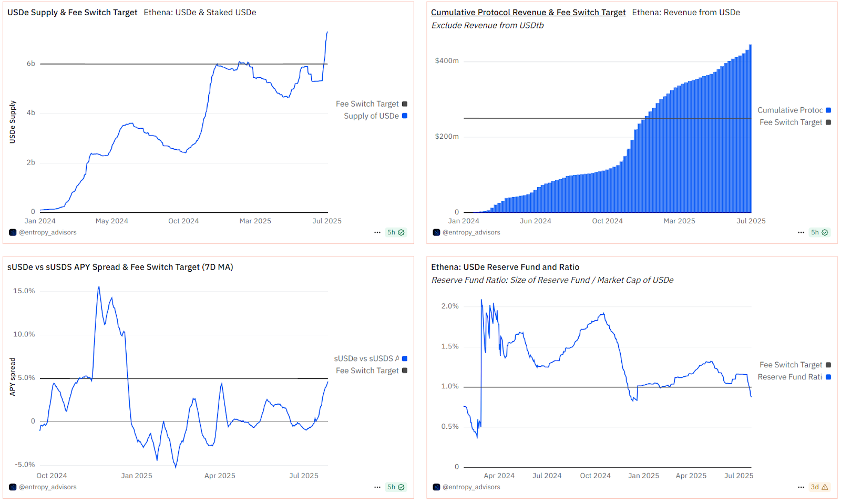Click entropy_advisors avatar under Cumulative Revenue chart
Image resolution: width=841 pixels, height=504 pixels.
[436, 232]
